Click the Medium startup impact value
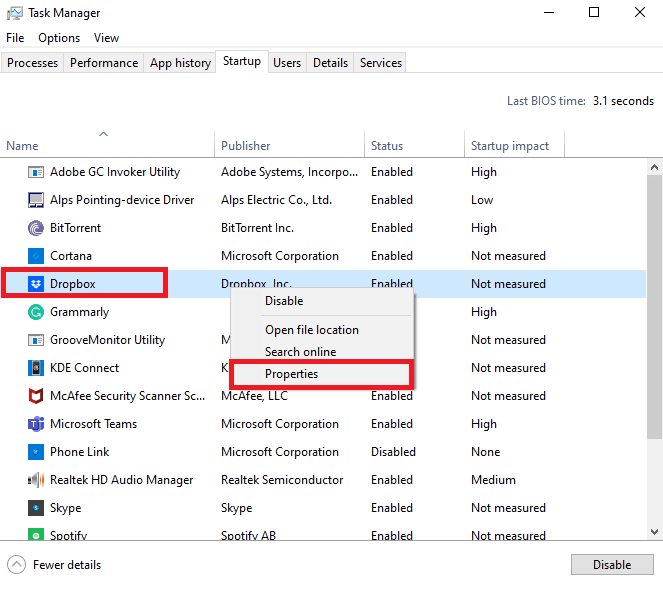 pyautogui.click(x=493, y=480)
